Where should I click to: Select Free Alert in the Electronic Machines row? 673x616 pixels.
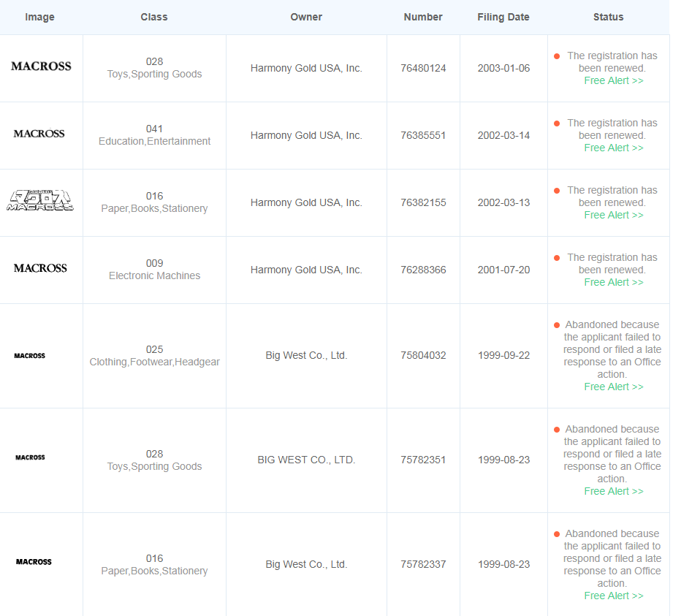pos(613,282)
